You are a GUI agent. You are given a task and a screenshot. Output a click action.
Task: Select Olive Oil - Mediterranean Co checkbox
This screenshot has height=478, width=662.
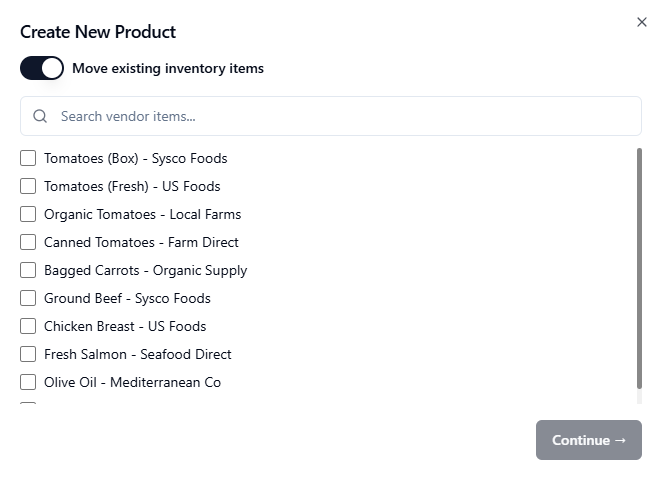point(28,382)
